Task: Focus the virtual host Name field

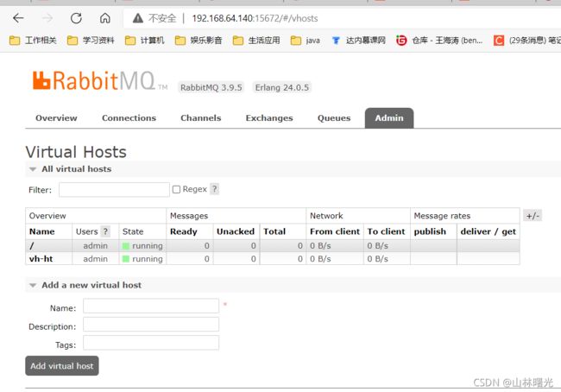Action: coord(151,307)
